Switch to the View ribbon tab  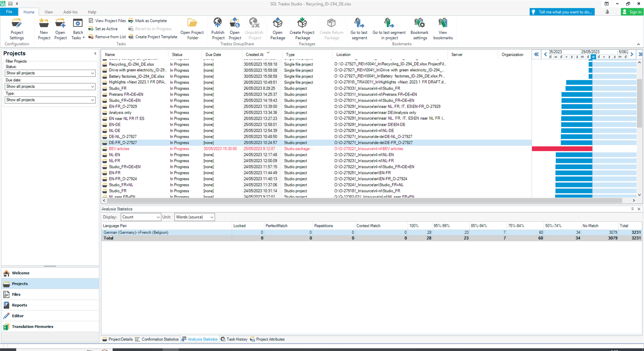coord(48,11)
